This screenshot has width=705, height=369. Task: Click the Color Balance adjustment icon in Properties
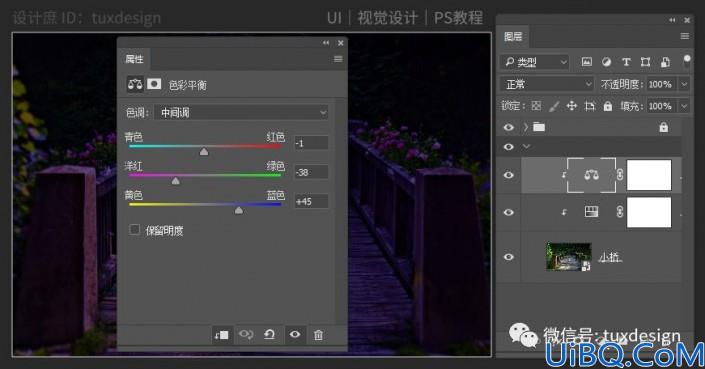point(135,84)
